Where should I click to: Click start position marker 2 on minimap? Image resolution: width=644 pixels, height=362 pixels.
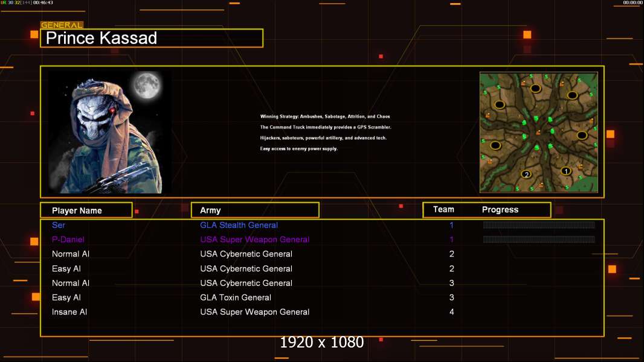click(x=527, y=174)
